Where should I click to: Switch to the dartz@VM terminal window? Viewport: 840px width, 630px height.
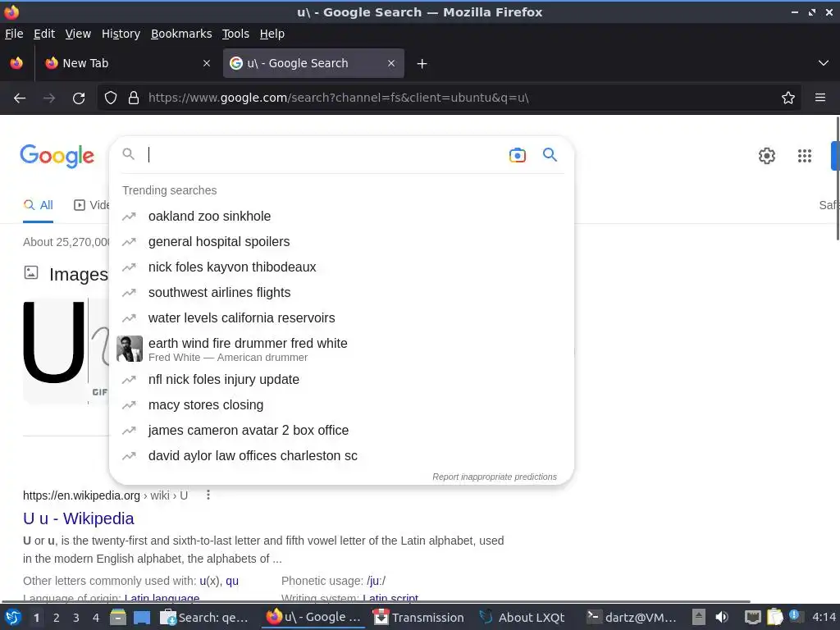point(632,618)
